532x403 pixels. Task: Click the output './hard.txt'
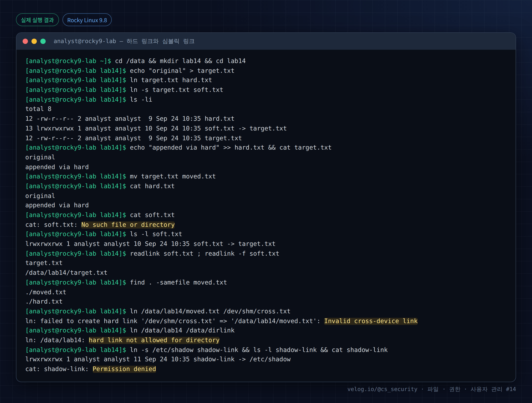[x=44, y=301]
